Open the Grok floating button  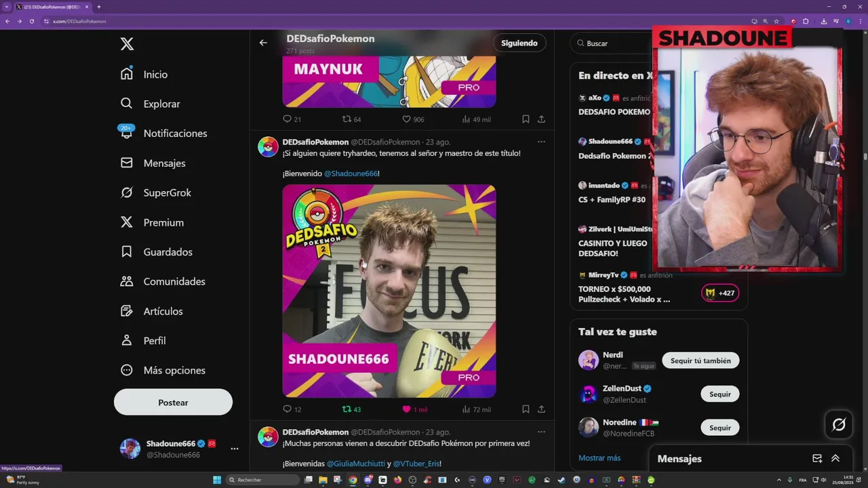point(839,424)
